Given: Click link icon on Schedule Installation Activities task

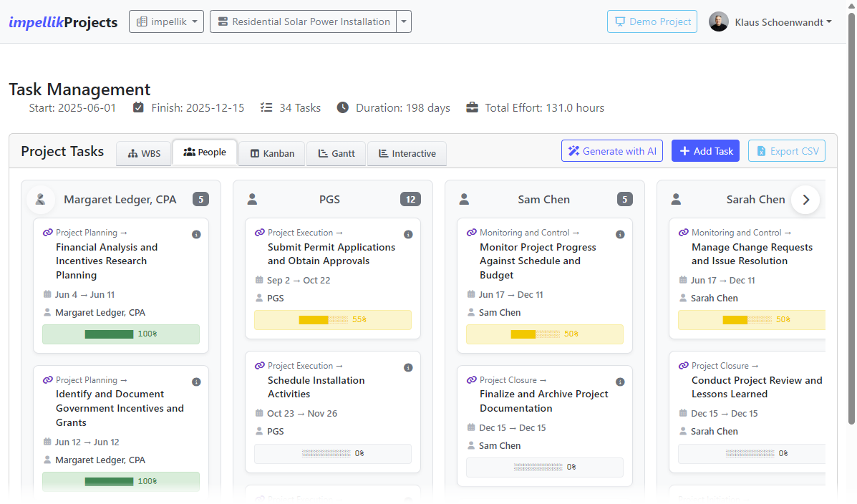Looking at the screenshot, I should (260, 366).
